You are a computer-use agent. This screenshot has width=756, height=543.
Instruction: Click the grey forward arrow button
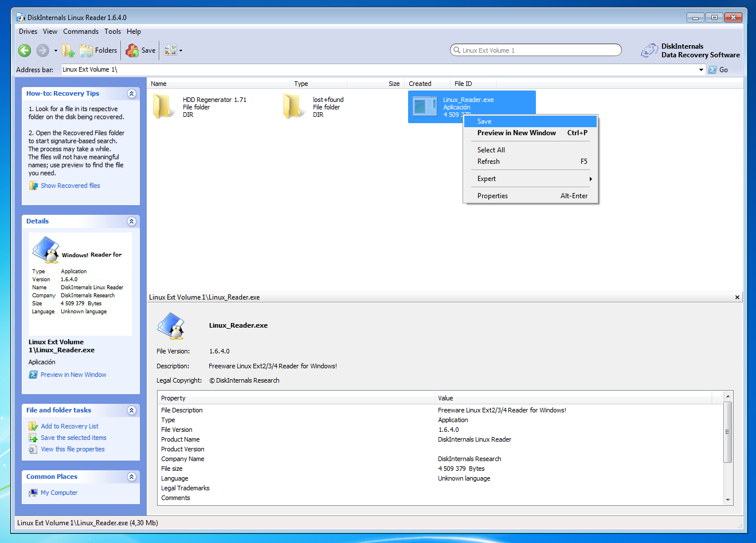pyautogui.click(x=42, y=50)
